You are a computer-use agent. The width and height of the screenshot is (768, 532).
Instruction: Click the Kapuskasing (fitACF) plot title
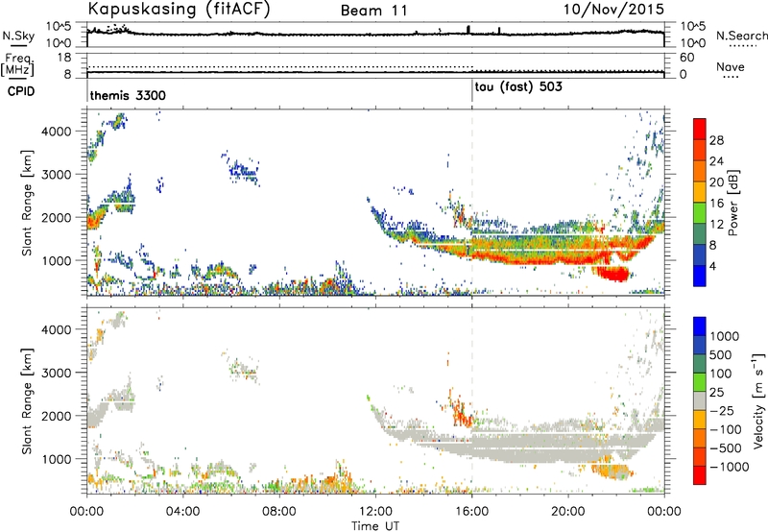[179, 9]
